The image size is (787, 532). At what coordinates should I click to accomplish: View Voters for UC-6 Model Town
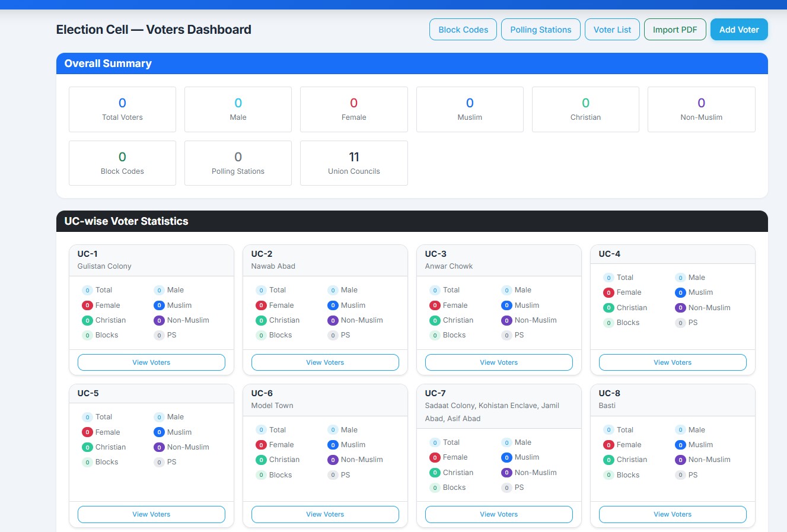click(x=325, y=514)
